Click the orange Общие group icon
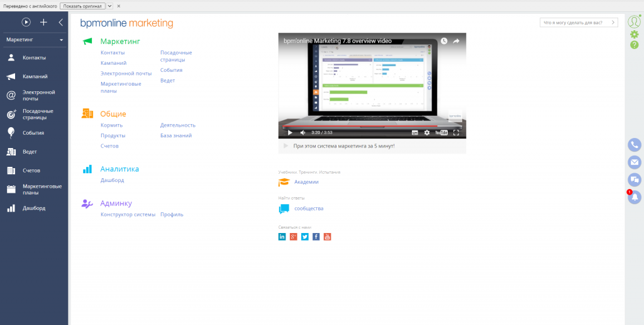This screenshot has height=325, width=644. (x=87, y=113)
